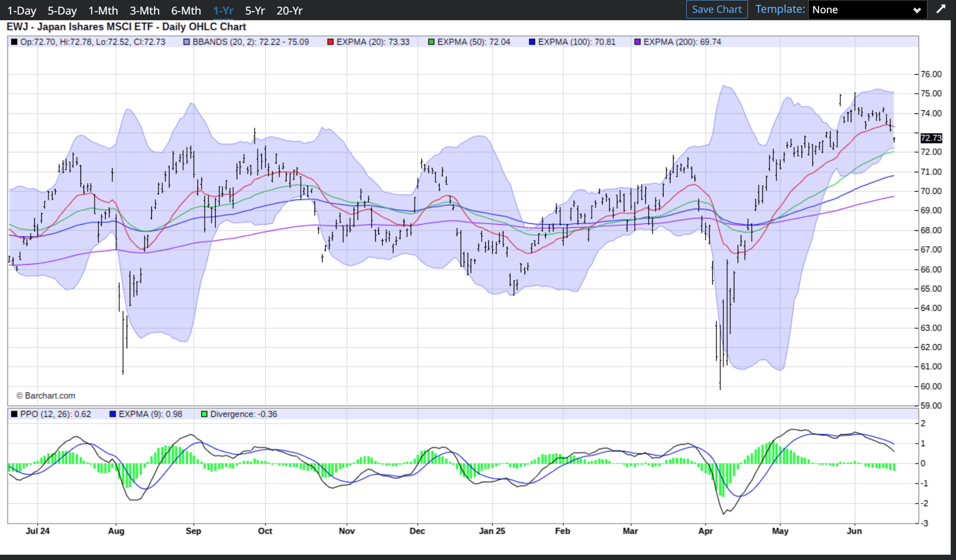Screen dimensions: 956x560
Task: Select the 3-Mth period link
Action: tap(144, 11)
